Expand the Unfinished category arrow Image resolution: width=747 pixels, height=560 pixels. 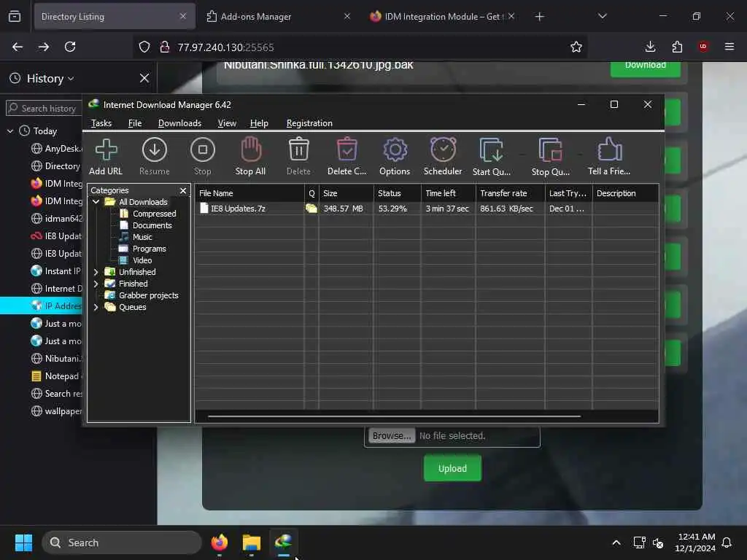coord(96,272)
